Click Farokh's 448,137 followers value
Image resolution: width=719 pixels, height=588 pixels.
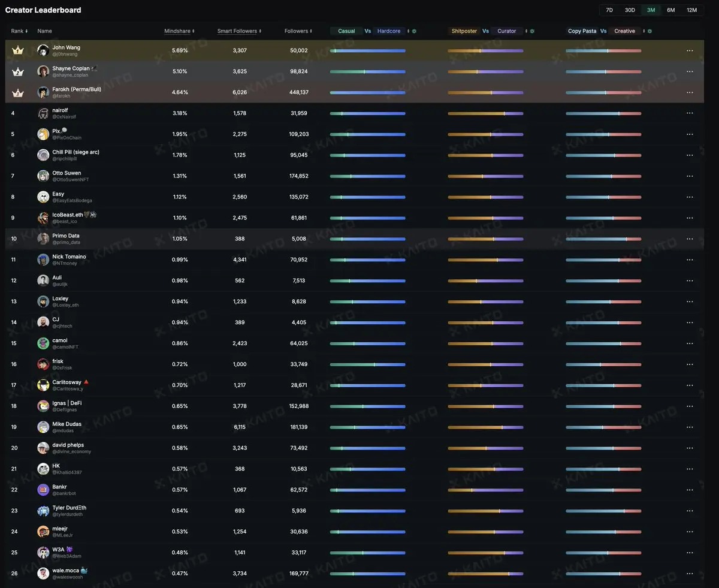tap(298, 93)
